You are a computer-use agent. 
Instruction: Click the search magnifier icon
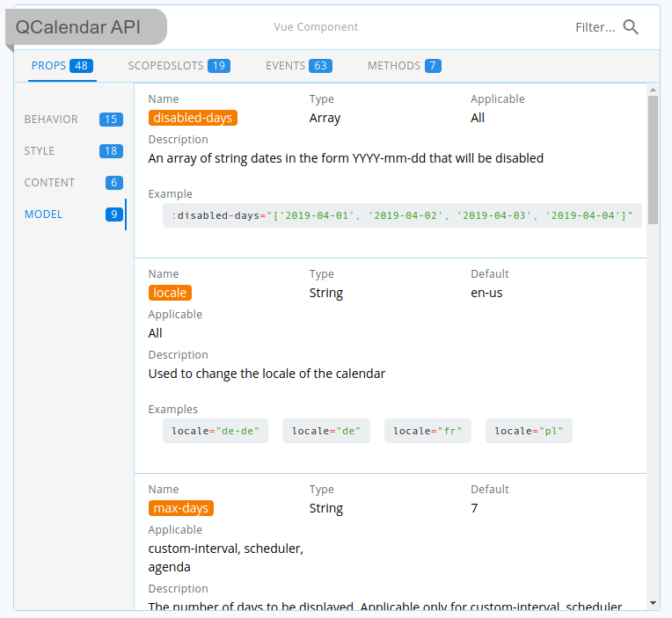tap(631, 27)
